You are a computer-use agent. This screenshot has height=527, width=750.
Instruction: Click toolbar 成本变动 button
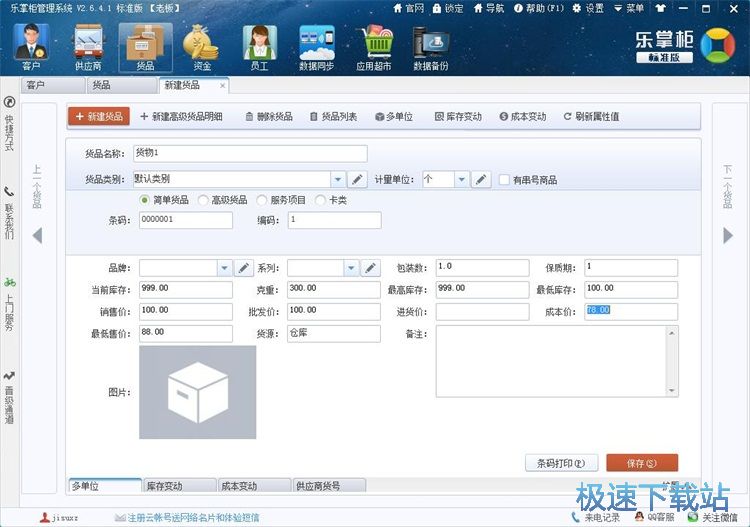[522, 116]
